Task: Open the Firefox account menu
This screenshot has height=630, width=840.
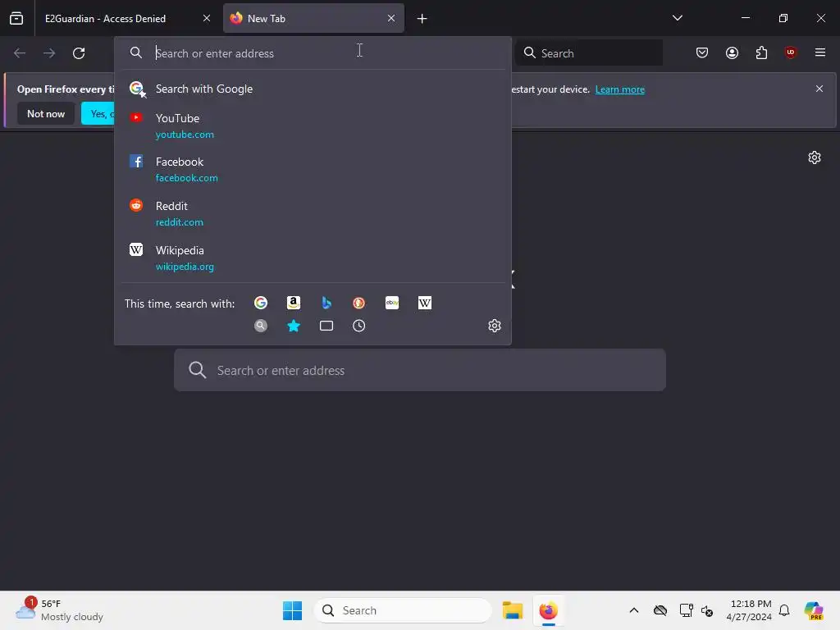Action: (x=732, y=52)
